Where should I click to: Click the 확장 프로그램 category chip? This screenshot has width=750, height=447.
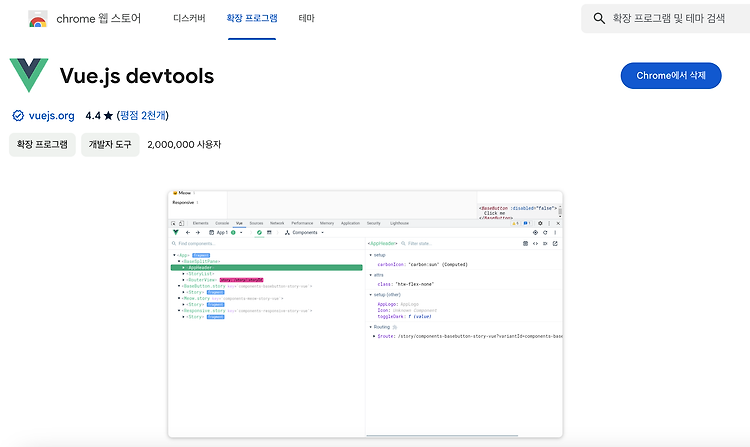(x=42, y=144)
